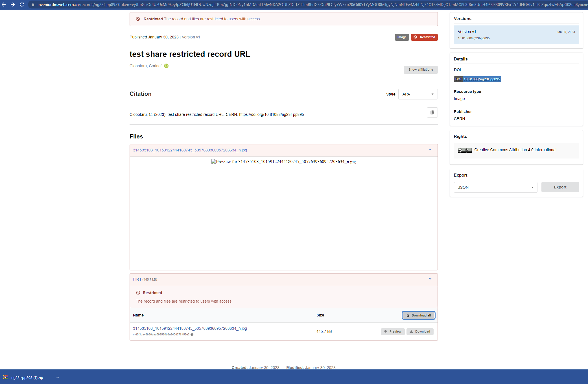Download the 314535108 jpg file
Image resolution: width=588 pixels, height=384 pixels.
point(420,331)
